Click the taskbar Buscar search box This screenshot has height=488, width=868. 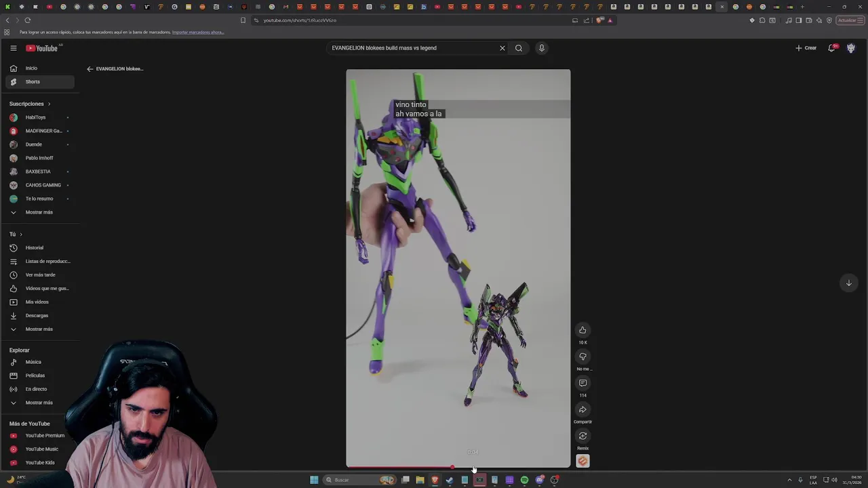click(359, 480)
